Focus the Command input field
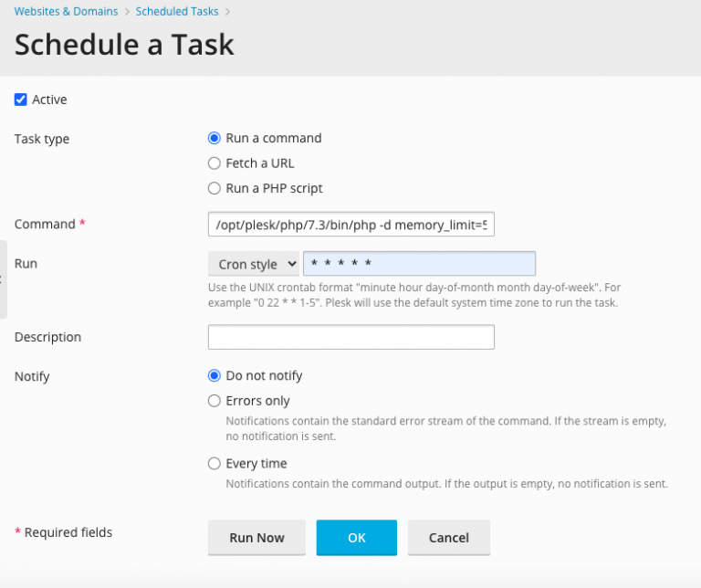The height and width of the screenshot is (588, 701). 350,225
